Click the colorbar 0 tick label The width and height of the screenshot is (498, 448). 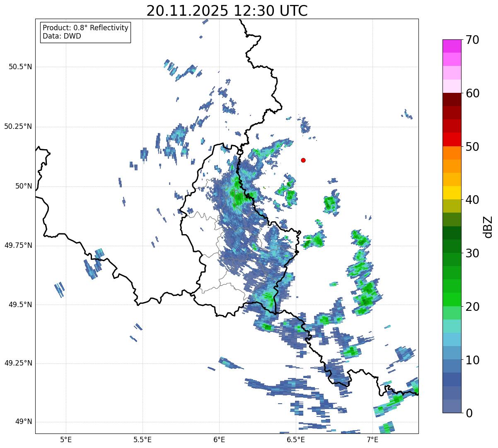469,413
